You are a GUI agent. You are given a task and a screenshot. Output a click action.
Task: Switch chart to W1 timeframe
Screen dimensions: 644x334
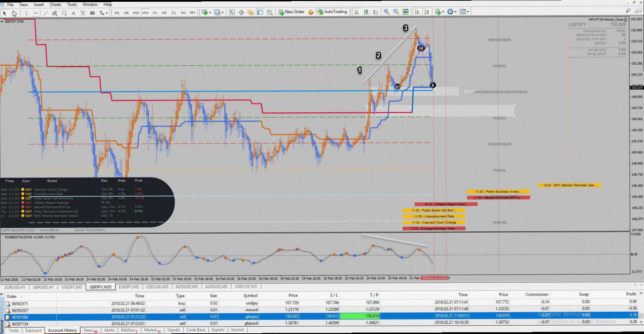pyautogui.click(x=183, y=13)
